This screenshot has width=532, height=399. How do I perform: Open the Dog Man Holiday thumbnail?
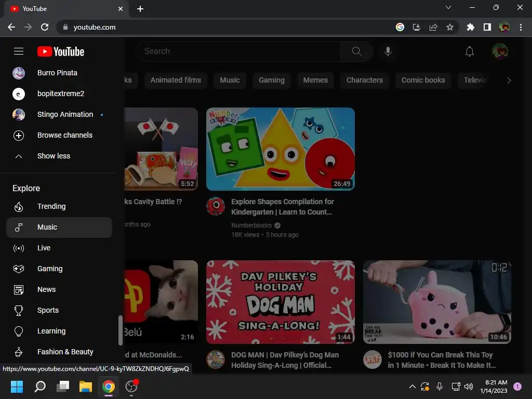click(x=281, y=302)
